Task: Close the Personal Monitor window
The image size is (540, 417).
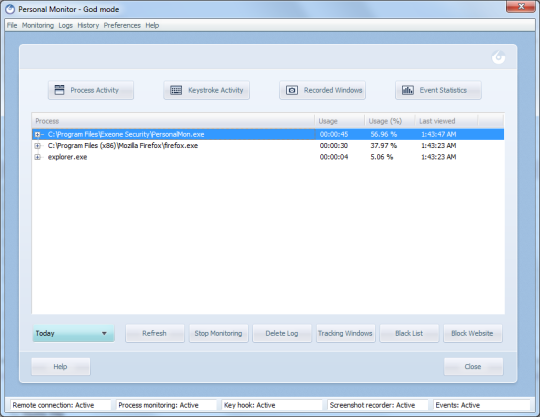Action: [521, 7]
